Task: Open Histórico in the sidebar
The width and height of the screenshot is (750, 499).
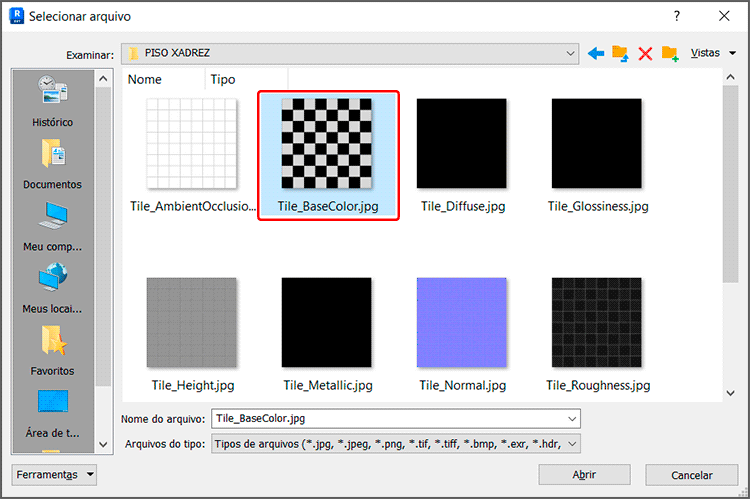Action: 53,100
